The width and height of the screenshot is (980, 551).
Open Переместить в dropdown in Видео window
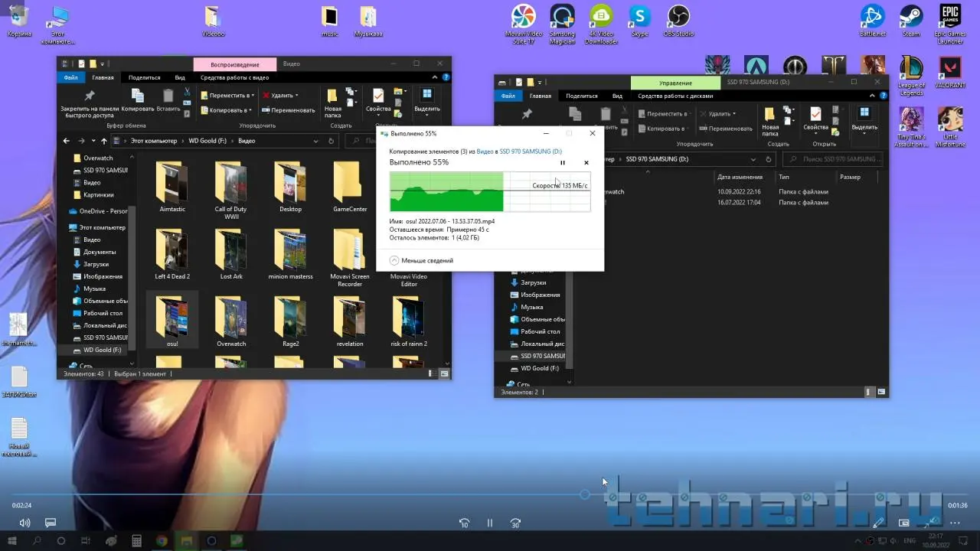pyautogui.click(x=227, y=96)
